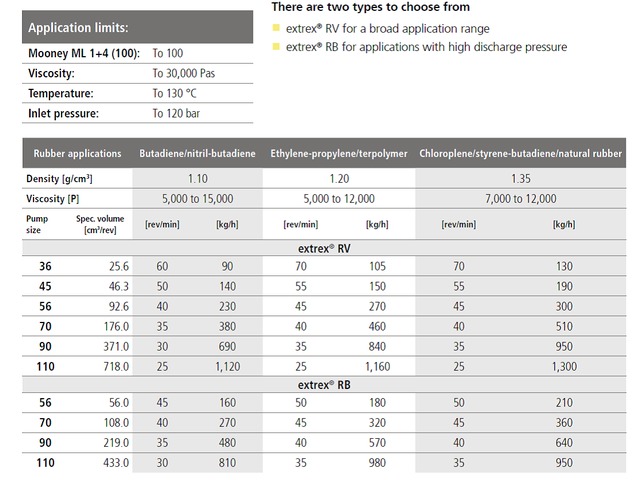The image size is (640, 480).
Task: Select the "Spec. volume [cm³/rev]" column label
Action: pos(98,224)
